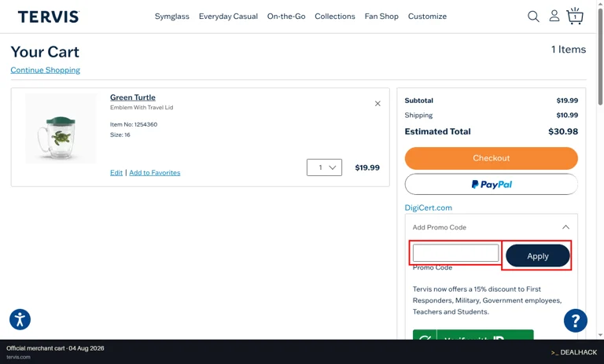Viewport: 604px width, 364px height.
Task: Remove Green Turtle item with X icon
Action: pyautogui.click(x=377, y=104)
